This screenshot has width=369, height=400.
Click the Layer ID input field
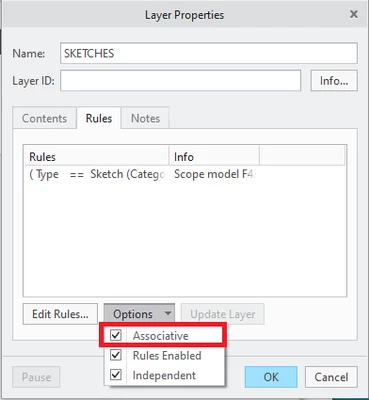pos(180,81)
